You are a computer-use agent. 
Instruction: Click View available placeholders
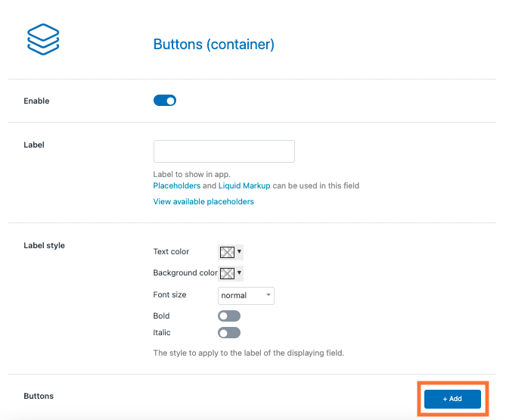click(203, 201)
